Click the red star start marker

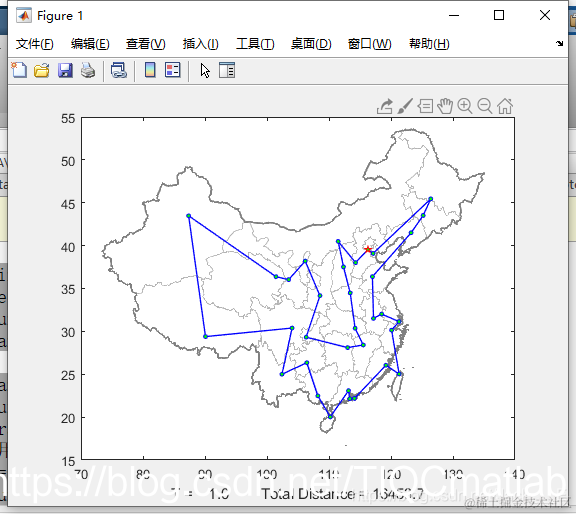[x=368, y=249]
